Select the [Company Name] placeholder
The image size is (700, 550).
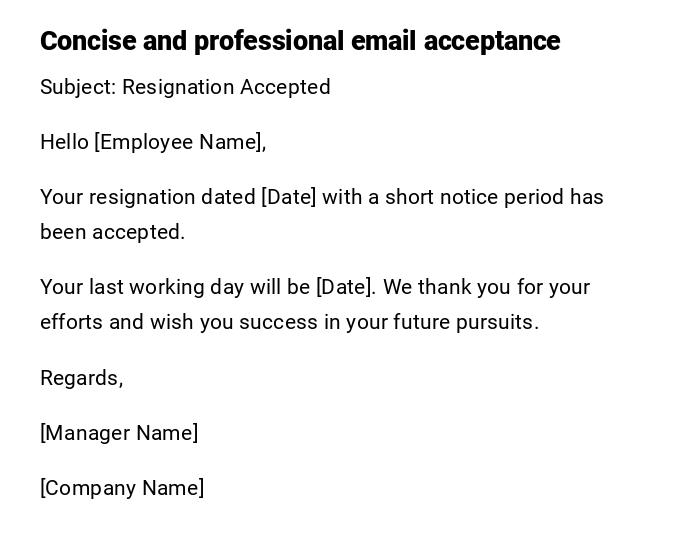pos(122,488)
